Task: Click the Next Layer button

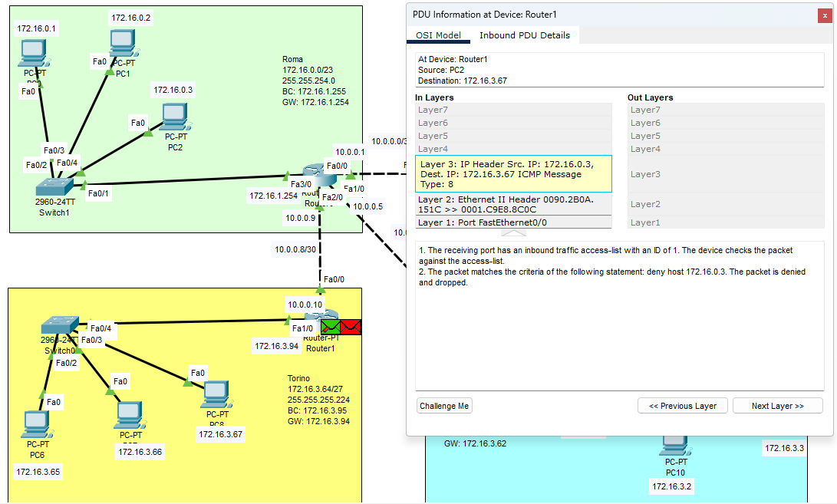Action: [x=777, y=405]
